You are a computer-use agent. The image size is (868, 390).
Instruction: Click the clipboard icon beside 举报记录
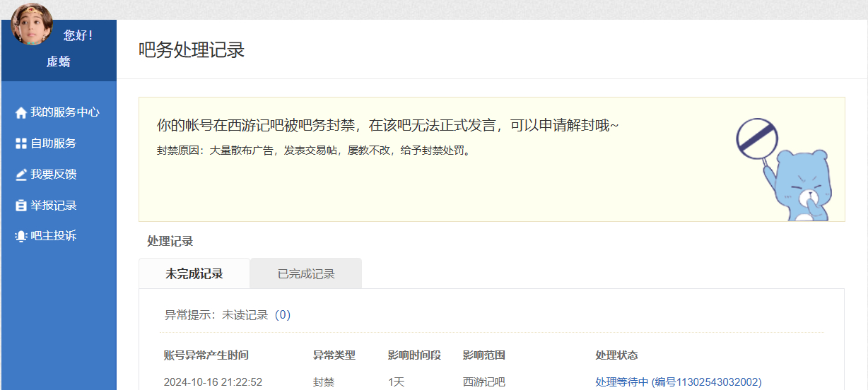[x=20, y=206]
